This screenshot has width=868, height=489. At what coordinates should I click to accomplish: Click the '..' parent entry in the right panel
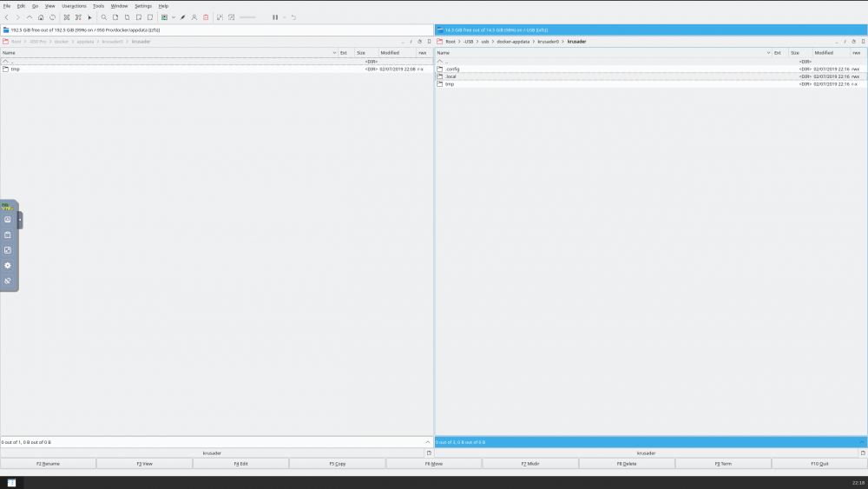(651, 62)
